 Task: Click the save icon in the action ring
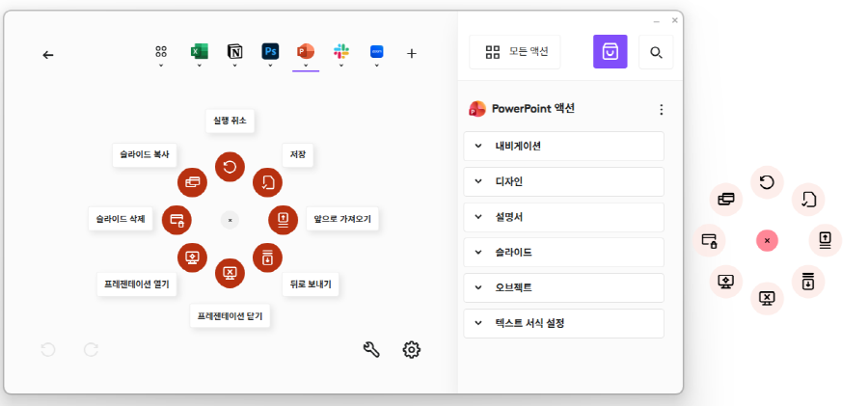(x=267, y=182)
